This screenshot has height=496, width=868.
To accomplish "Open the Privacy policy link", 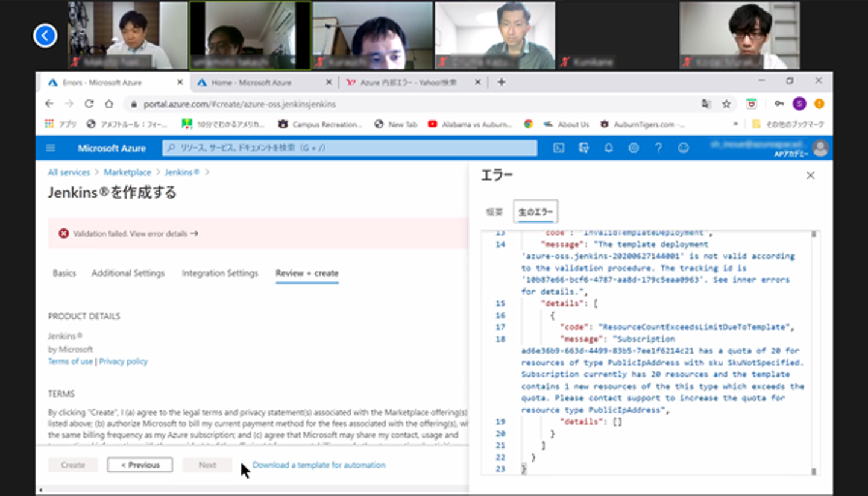I will pos(123,362).
